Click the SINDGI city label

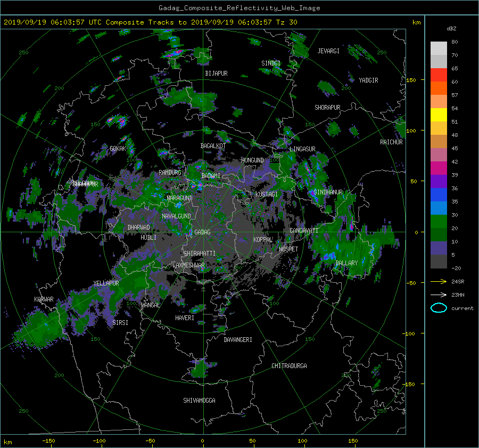tap(271, 63)
